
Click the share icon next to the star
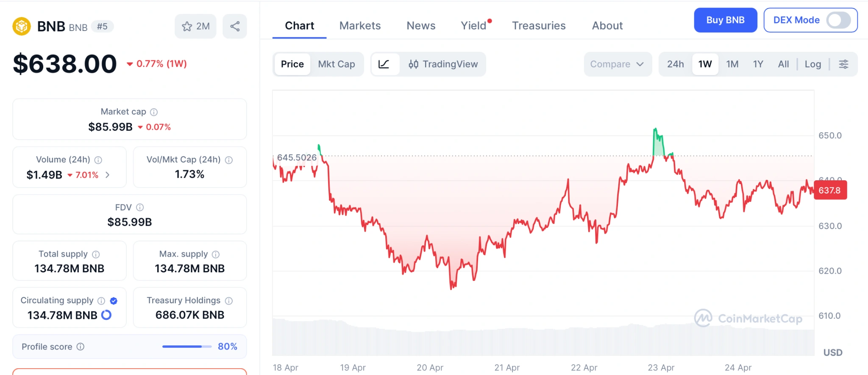[x=235, y=26]
